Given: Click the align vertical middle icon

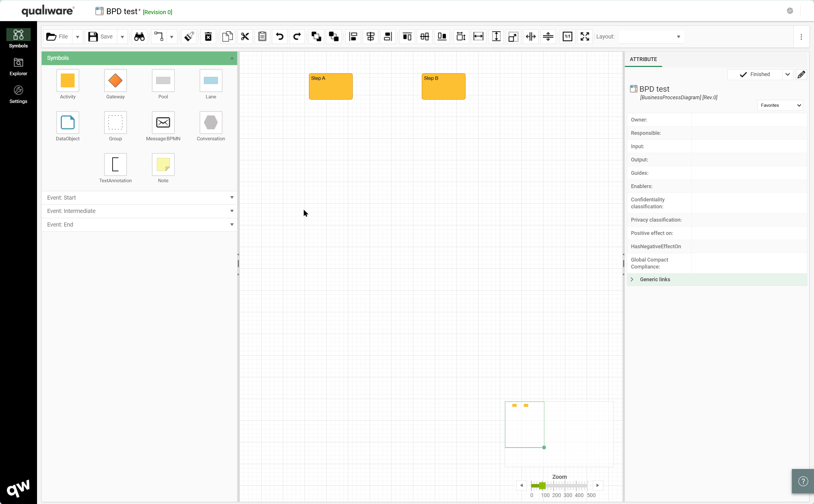Looking at the screenshot, I should tap(424, 37).
